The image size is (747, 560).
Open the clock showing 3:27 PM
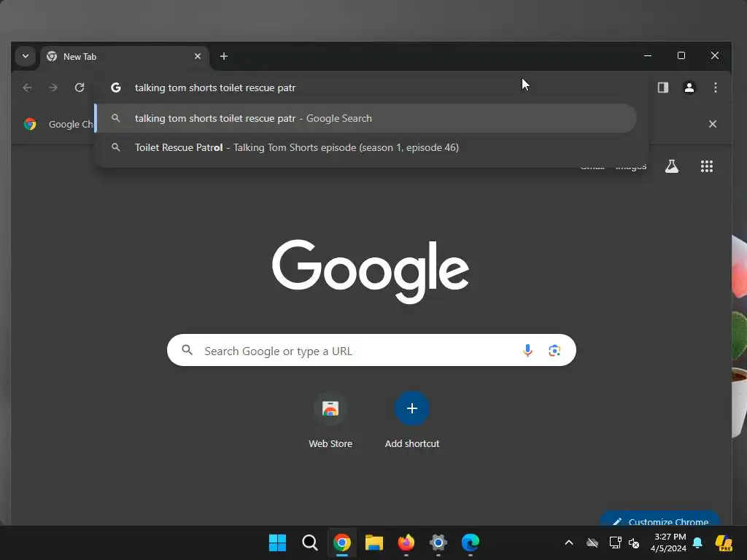click(668, 542)
